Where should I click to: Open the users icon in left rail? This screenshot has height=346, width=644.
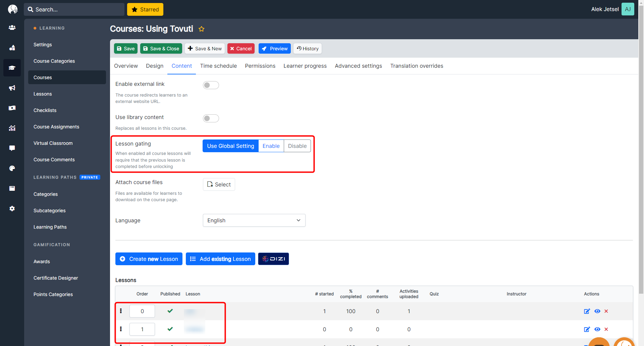coord(12,27)
